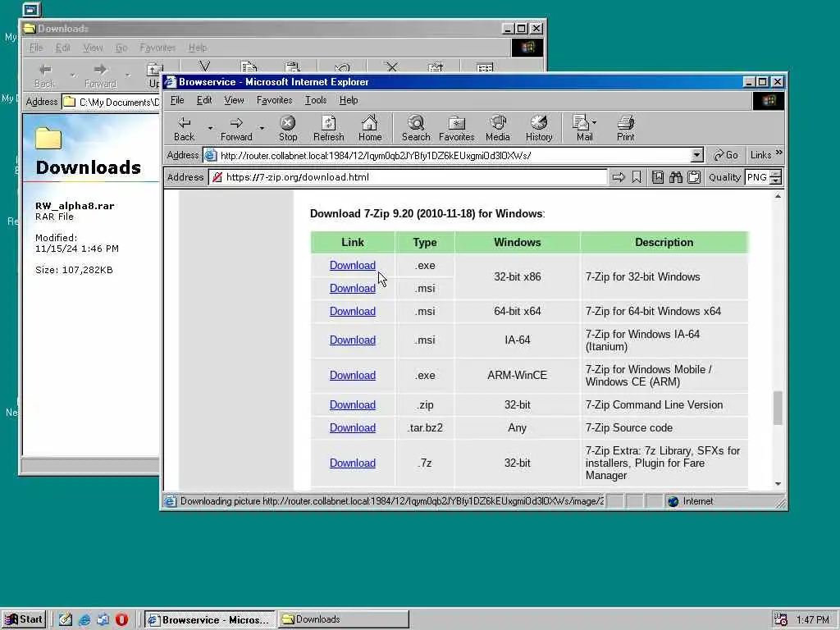Open the Search pane
This screenshot has height=630, width=840.
point(416,129)
